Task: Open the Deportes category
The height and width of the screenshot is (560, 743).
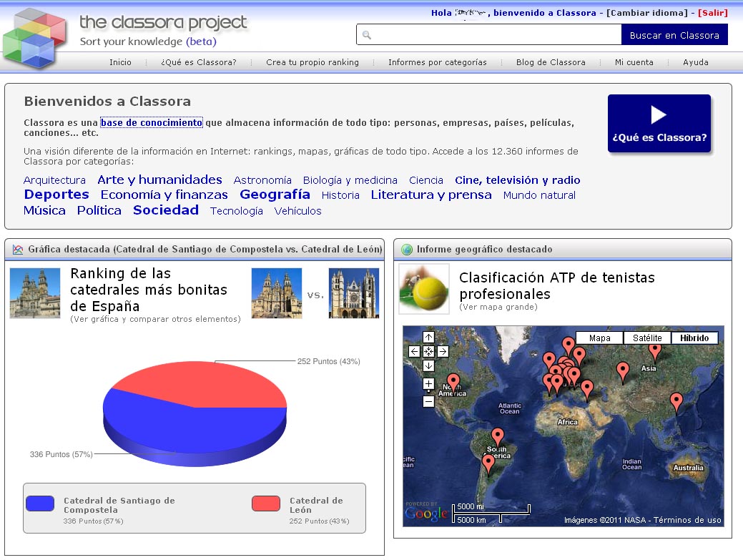Action: tap(56, 195)
